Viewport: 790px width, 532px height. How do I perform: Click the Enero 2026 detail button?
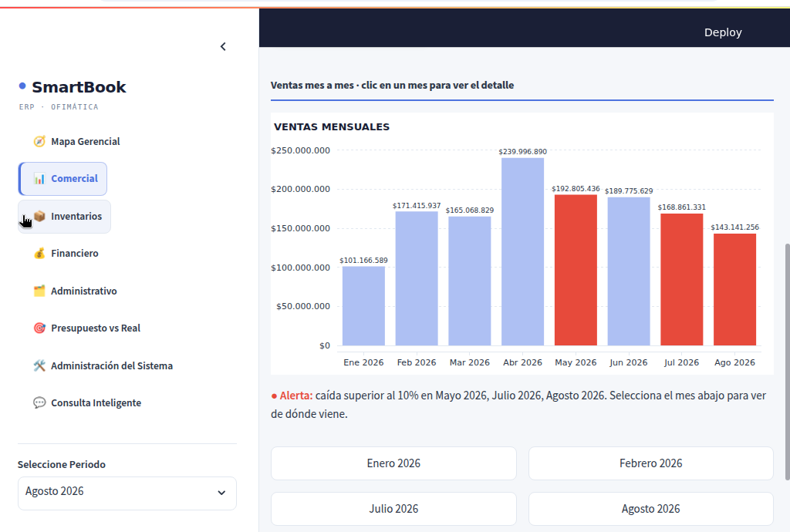pos(393,463)
